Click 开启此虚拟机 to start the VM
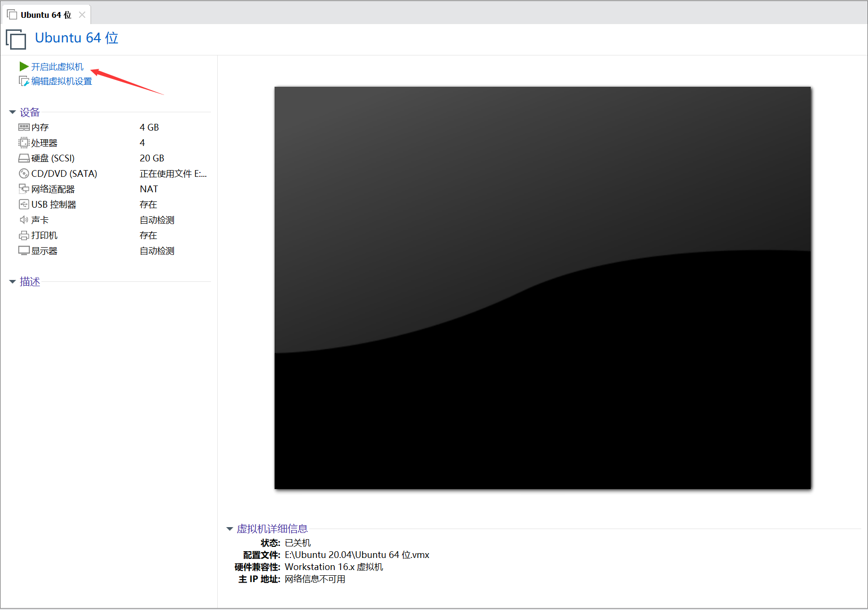The image size is (868, 610). (57, 66)
